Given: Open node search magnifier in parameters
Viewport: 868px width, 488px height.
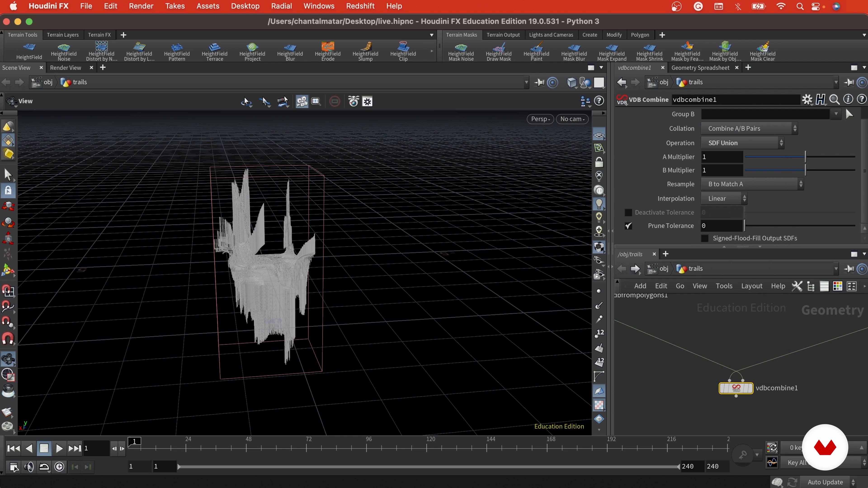Looking at the screenshot, I should click(834, 99).
